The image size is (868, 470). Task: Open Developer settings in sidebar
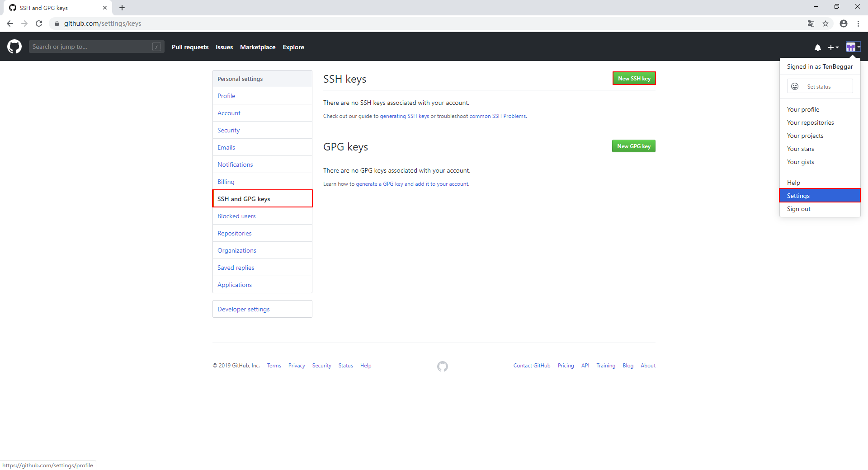tap(243, 309)
